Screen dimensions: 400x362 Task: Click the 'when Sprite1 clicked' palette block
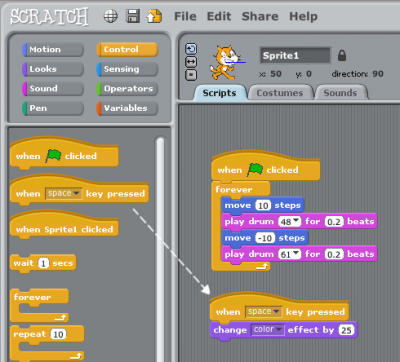(x=64, y=226)
